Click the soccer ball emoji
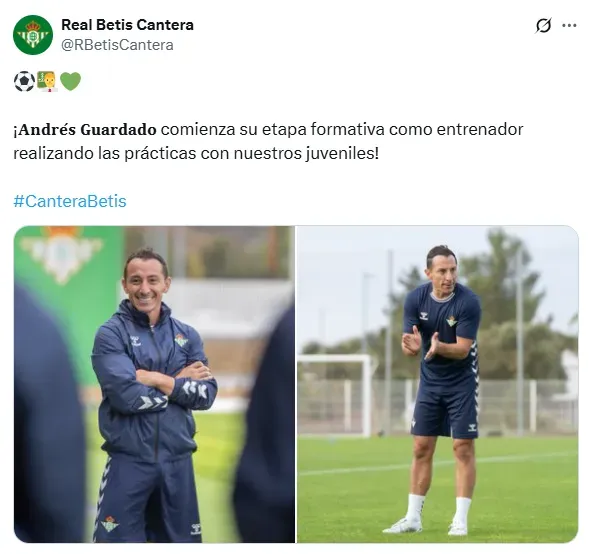The image size is (589, 554). 24,82
